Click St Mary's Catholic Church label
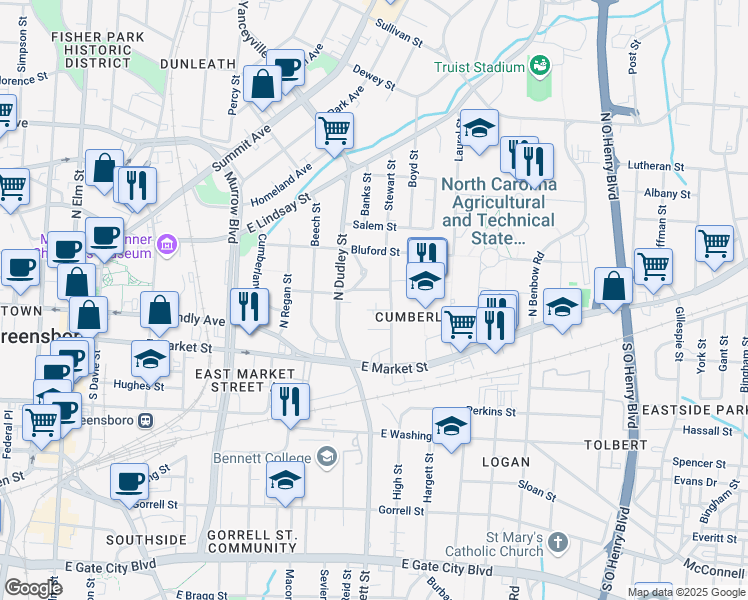The width and height of the screenshot is (748, 600). click(494, 544)
